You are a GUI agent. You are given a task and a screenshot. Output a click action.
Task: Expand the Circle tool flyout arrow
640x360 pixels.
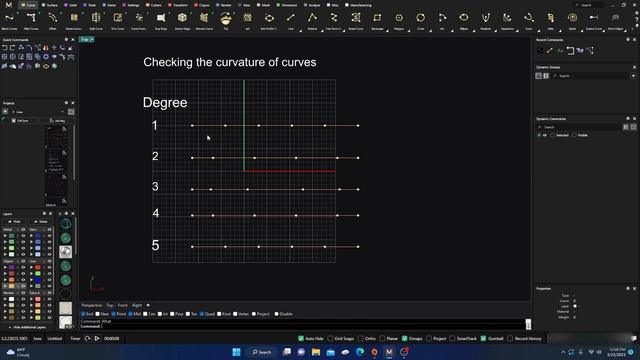pyautogui.click(x=431, y=30)
